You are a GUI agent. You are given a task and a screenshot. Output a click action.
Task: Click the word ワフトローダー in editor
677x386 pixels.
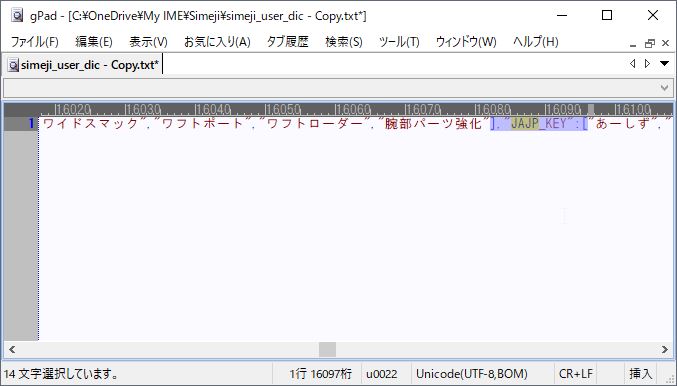314,123
